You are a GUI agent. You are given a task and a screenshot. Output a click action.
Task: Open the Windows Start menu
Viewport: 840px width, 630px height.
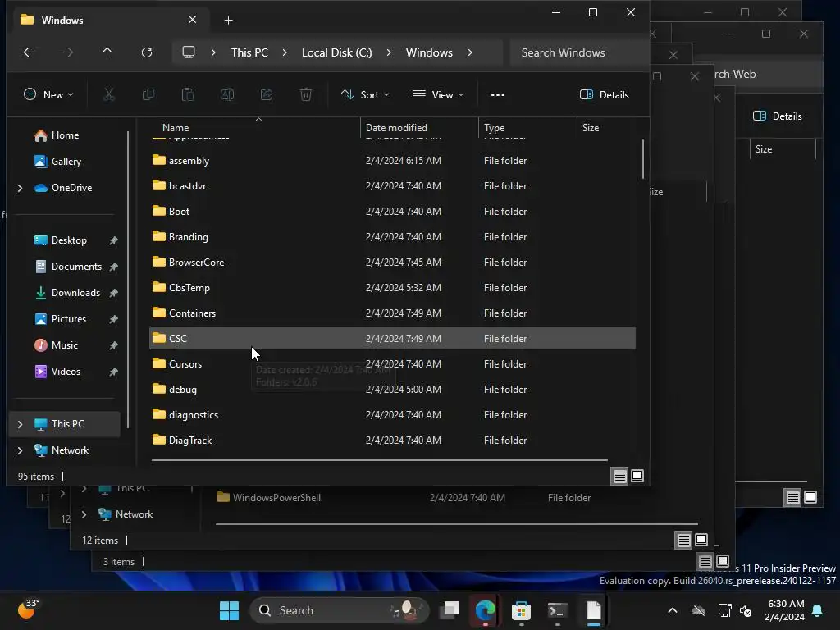(x=230, y=610)
